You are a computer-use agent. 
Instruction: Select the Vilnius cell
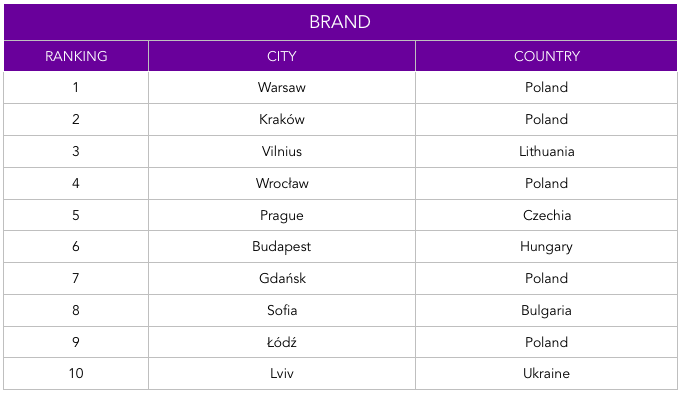click(x=281, y=151)
